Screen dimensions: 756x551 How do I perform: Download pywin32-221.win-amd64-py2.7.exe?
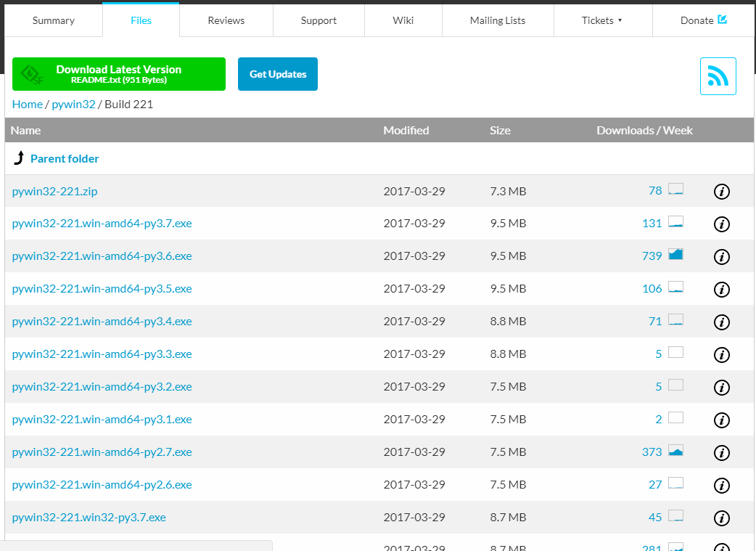[x=102, y=452]
